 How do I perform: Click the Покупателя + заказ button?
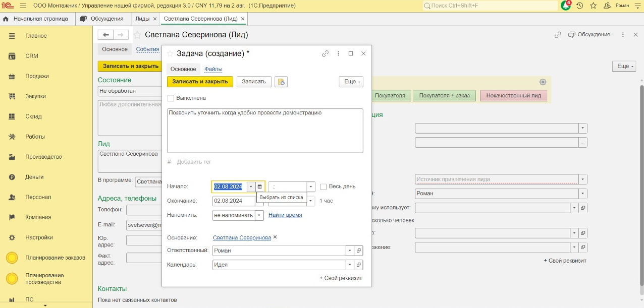coord(444,95)
